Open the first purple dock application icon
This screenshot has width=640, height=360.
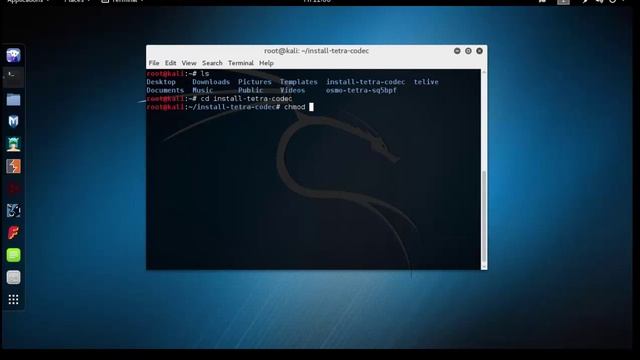(x=13, y=55)
